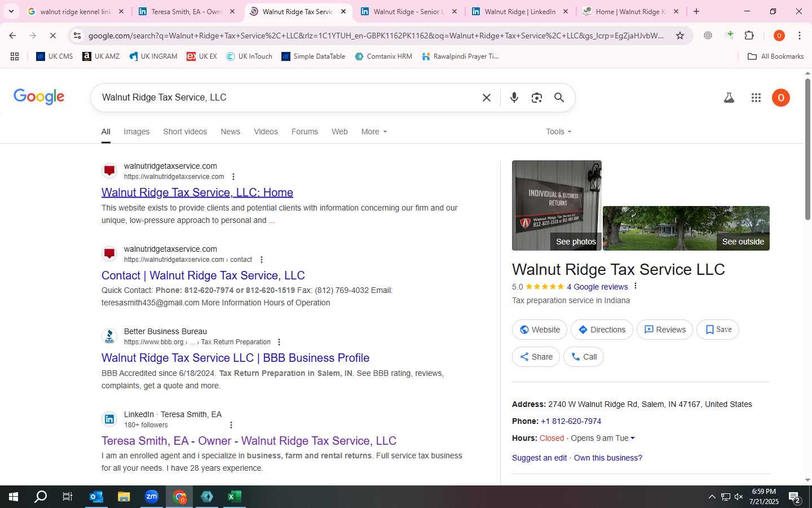The image size is (812, 508).
Task: Open review options three-dot icon in knowledge panel
Action: [x=636, y=286]
